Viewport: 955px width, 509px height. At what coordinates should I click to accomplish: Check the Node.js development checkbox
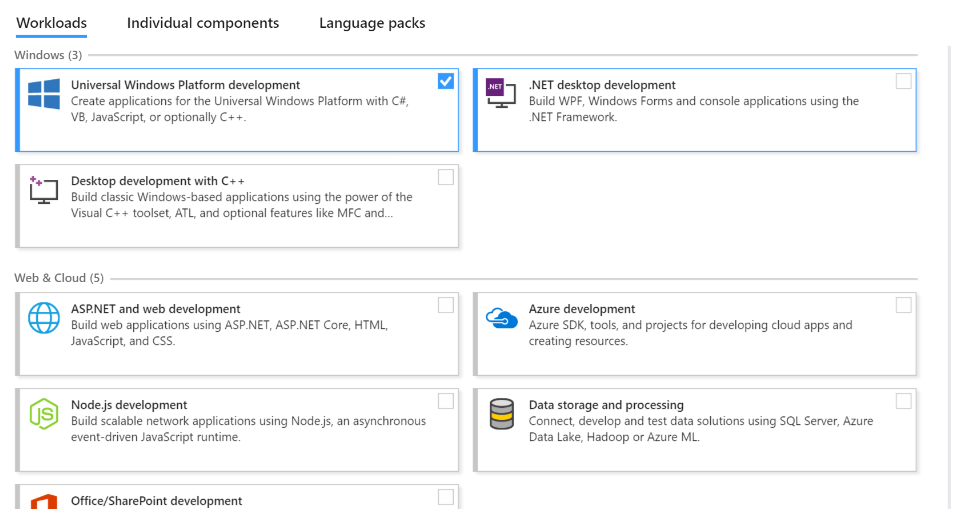(446, 401)
